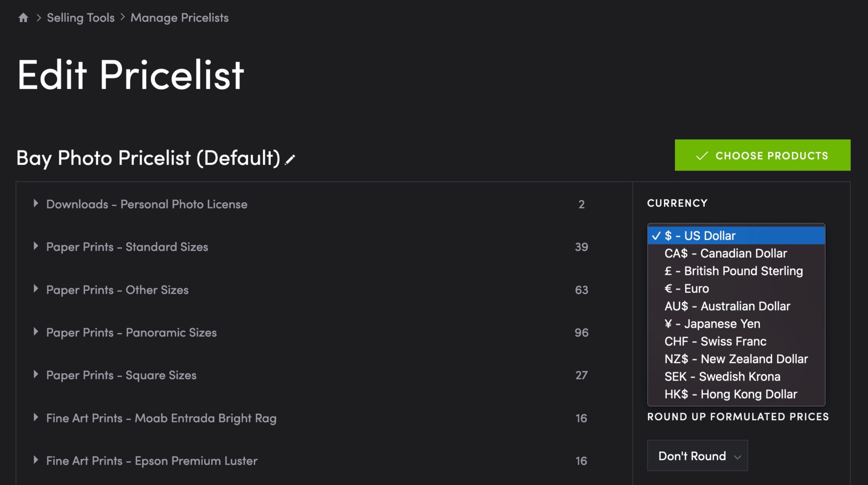Edit pricelist name with pencil icon
Image resolution: width=868 pixels, height=485 pixels.
(x=290, y=160)
